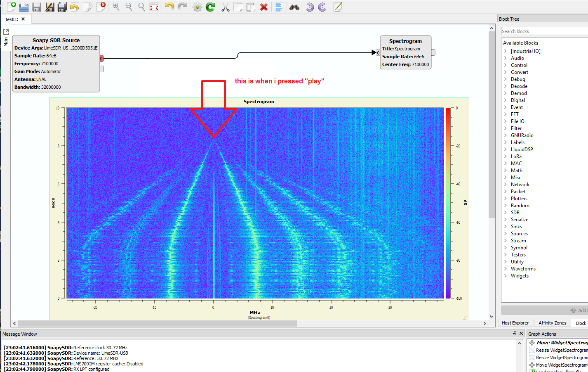Click the gear properties icon
Viewport: 588px width, 372px height.
(198, 7)
